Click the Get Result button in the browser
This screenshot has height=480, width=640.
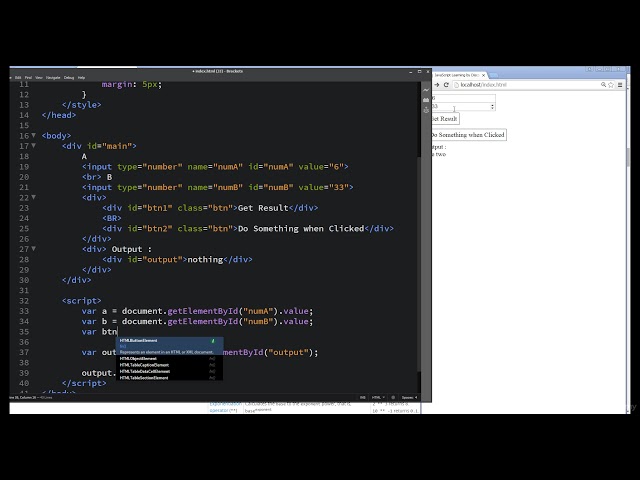(x=445, y=119)
